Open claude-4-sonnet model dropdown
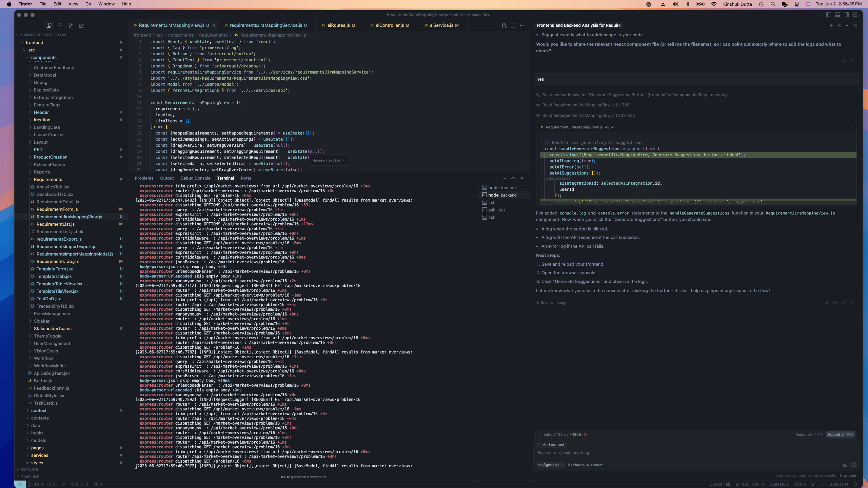Screen dimensions: 868x488 point(585,465)
